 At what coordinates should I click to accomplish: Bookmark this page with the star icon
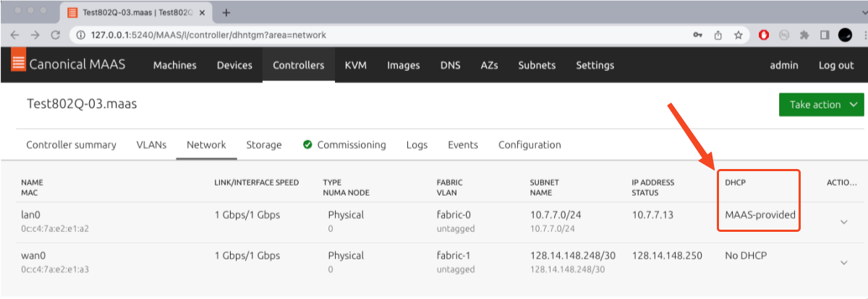739,35
